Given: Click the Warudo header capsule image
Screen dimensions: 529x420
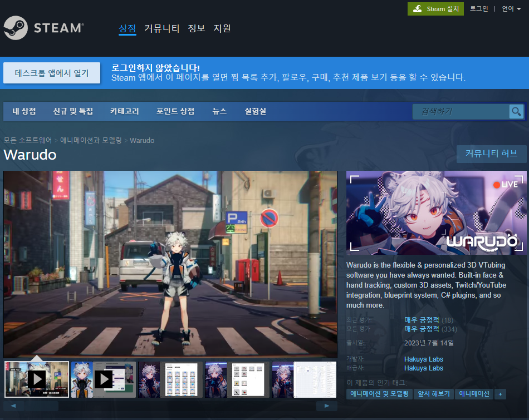Looking at the screenshot, I should (x=436, y=213).
